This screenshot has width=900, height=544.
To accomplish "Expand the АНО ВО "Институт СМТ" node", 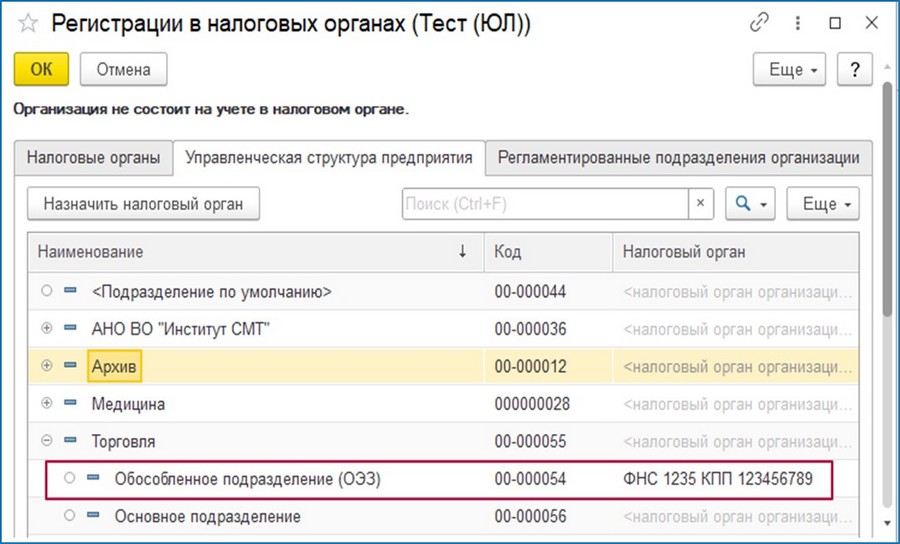I will pyautogui.click(x=47, y=328).
